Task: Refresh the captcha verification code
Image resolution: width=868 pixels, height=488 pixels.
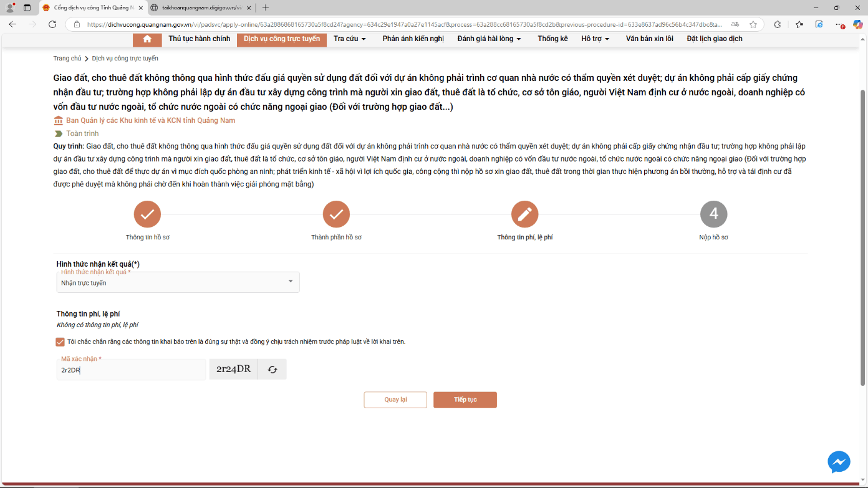Action: (272, 370)
